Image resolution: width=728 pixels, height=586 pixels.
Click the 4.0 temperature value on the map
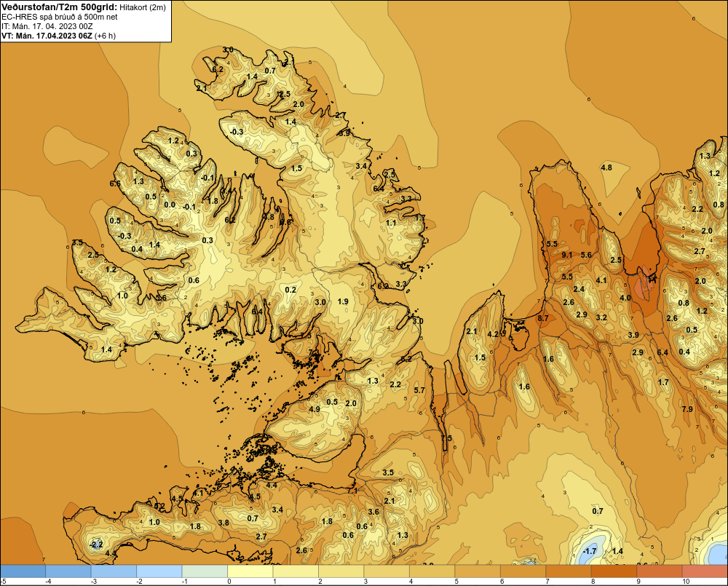[x=625, y=298]
